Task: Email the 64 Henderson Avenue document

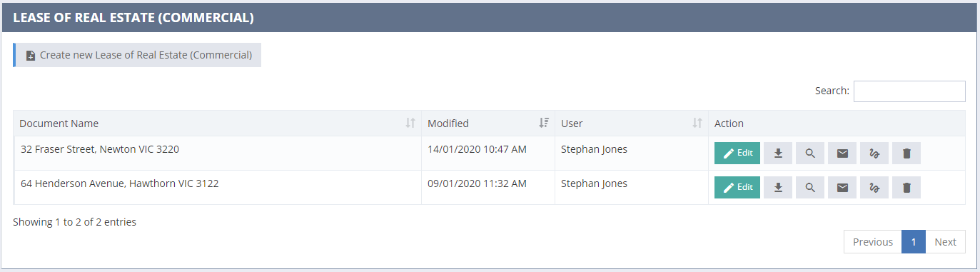Action: (842, 187)
